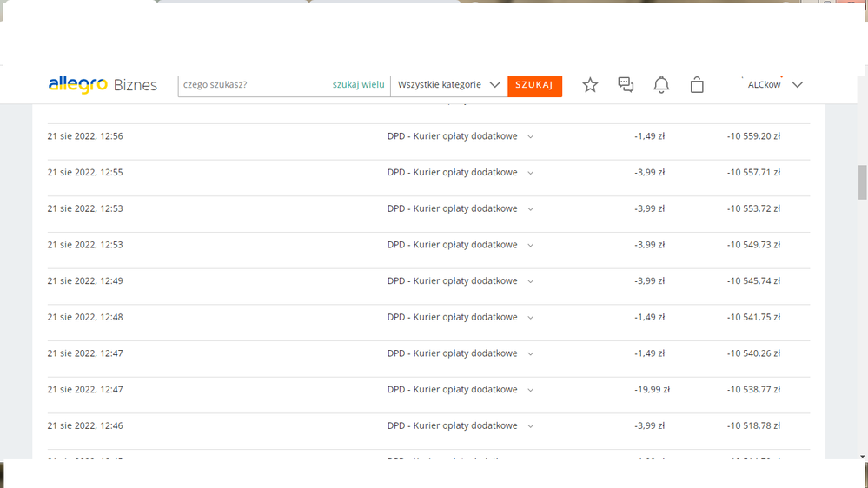The height and width of the screenshot is (488, 868).
Task: Expand the 12:56 DPD charge row
Action: tap(531, 136)
